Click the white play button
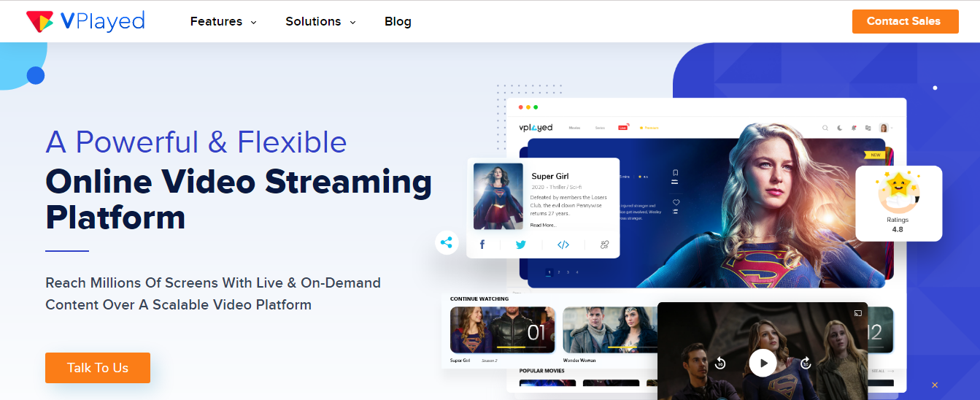 point(763,363)
